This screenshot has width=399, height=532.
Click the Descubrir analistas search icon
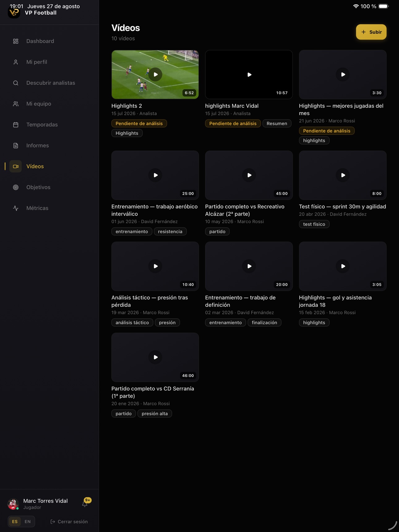(x=16, y=83)
